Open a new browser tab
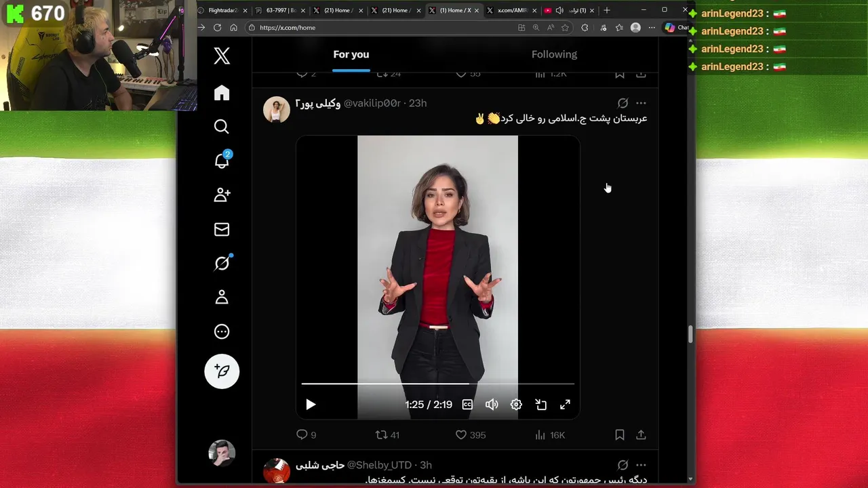 tap(607, 10)
